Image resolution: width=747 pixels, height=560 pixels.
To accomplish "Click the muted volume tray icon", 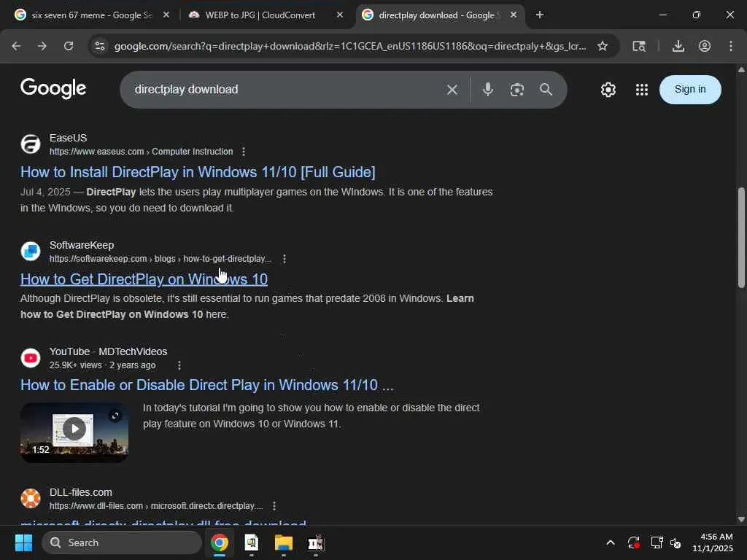I will click(x=676, y=542).
